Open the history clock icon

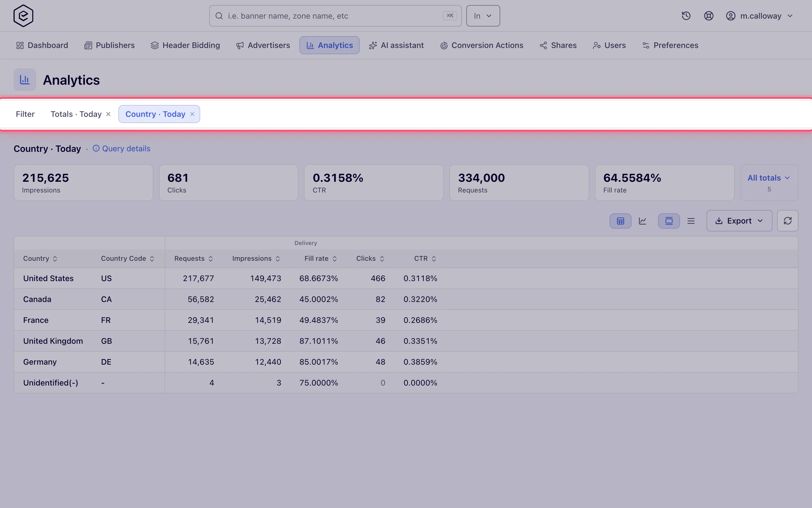686,16
